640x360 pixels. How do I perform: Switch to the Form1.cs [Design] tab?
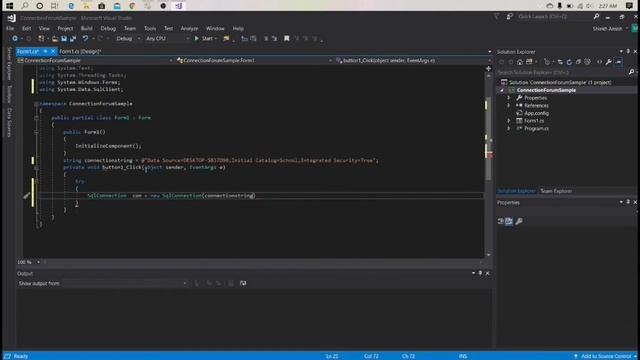tap(80, 51)
